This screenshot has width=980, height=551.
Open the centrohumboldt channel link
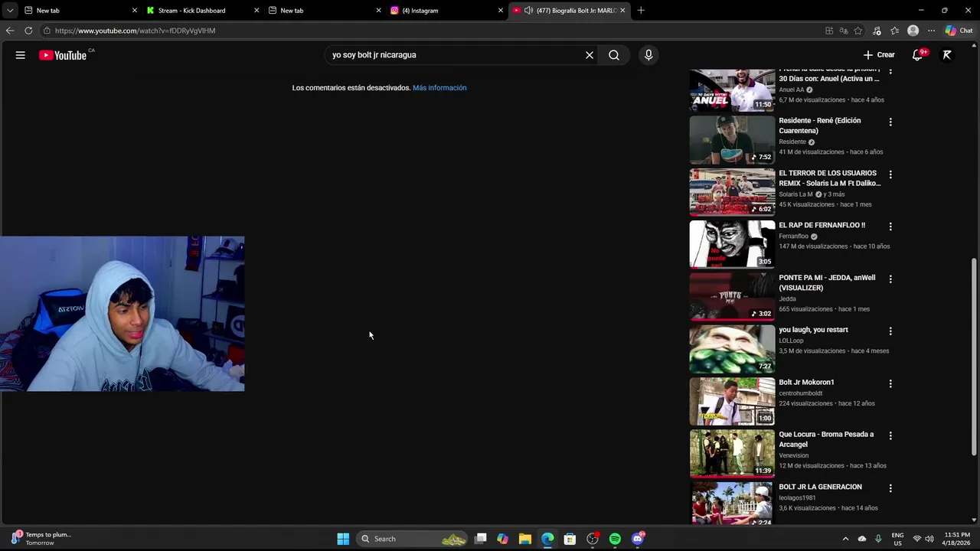tap(800, 393)
